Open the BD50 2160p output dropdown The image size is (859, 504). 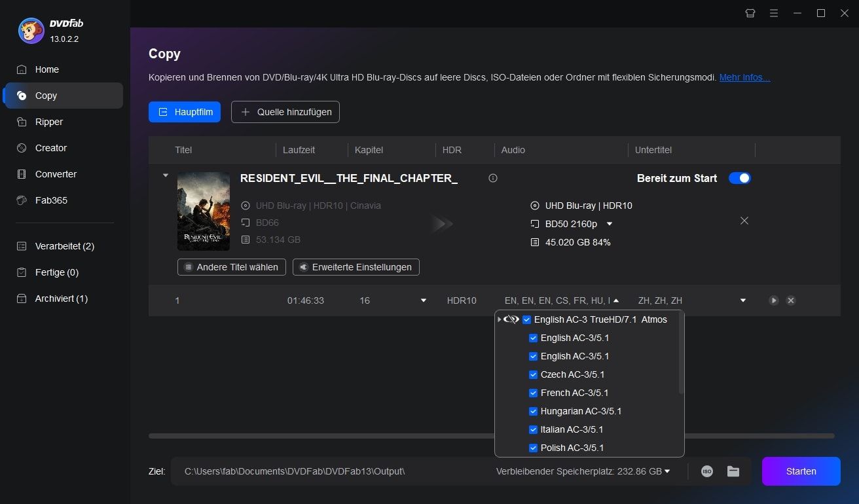tap(610, 224)
